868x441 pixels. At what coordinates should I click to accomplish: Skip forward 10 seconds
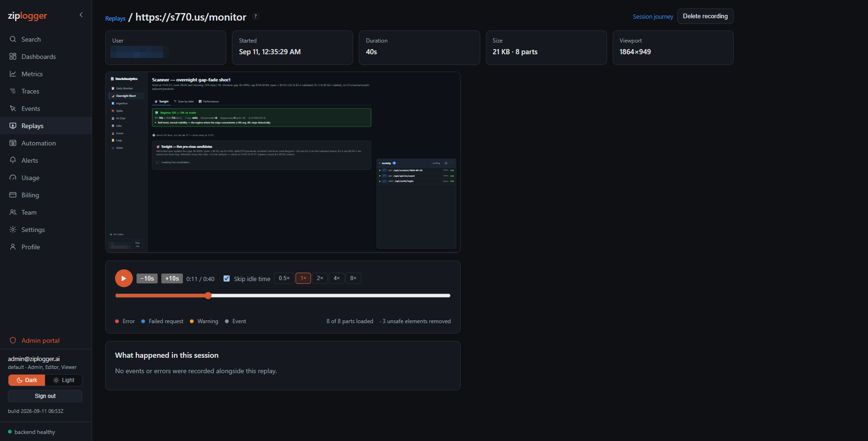172,279
